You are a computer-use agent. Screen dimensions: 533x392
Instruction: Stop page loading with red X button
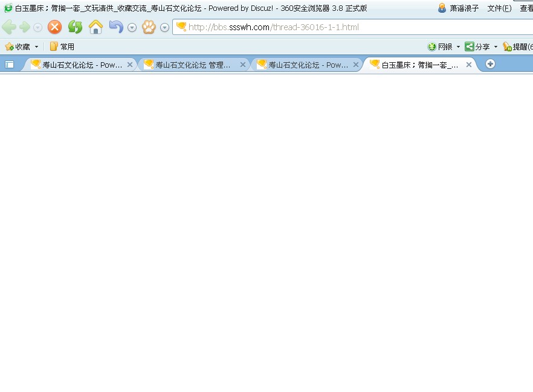[x=54, y=27]
